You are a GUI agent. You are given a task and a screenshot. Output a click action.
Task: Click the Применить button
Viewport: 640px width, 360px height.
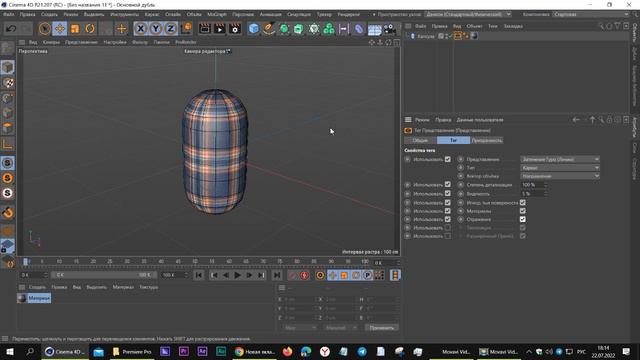[x=382, y=328]
